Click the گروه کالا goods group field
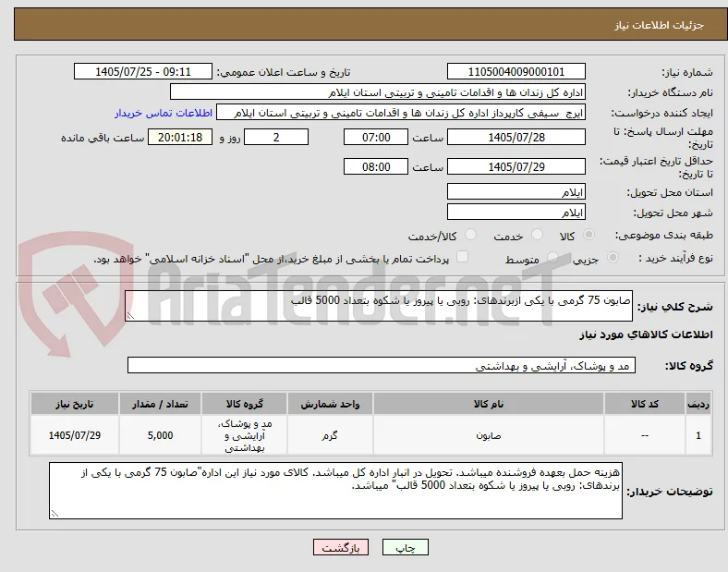 [382, 365]
